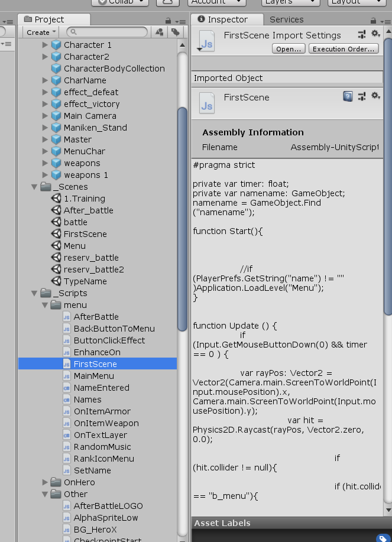The height and width of the screenshot is (542, 392).
Task: Click the After_battle scene icon
Action: pos(56,210)
